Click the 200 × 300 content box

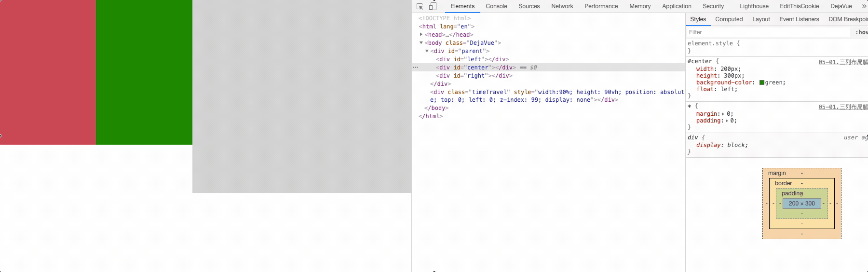[x=801, y=204]
